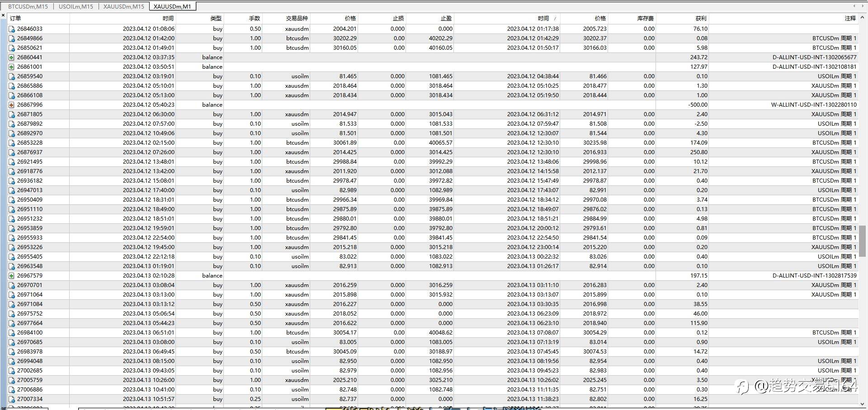Click the balance deposit icon for 26967579
The image size is (868, 410).
(x=12, y=276)
